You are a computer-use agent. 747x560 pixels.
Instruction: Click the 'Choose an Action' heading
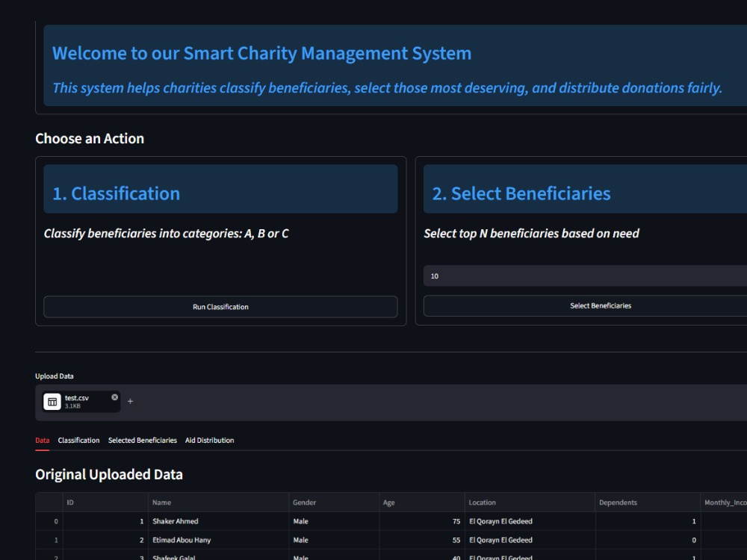[90, 139]
